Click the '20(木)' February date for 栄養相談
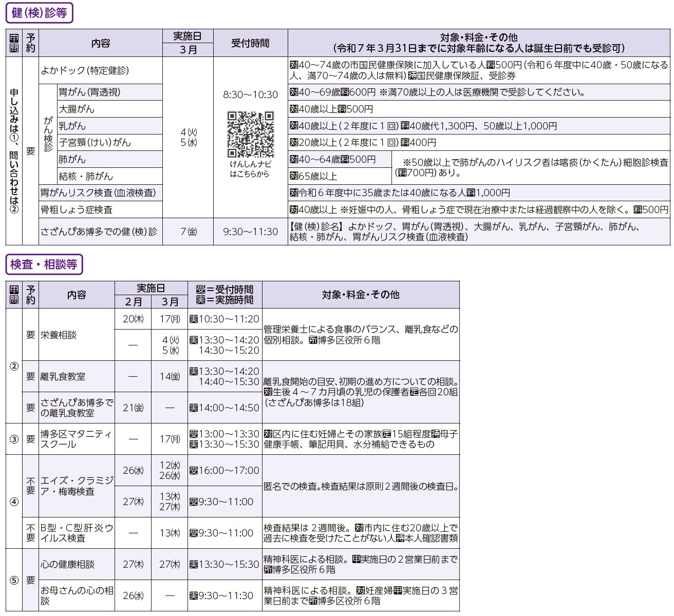Viewport: 674px width, 616px height. 133,319
